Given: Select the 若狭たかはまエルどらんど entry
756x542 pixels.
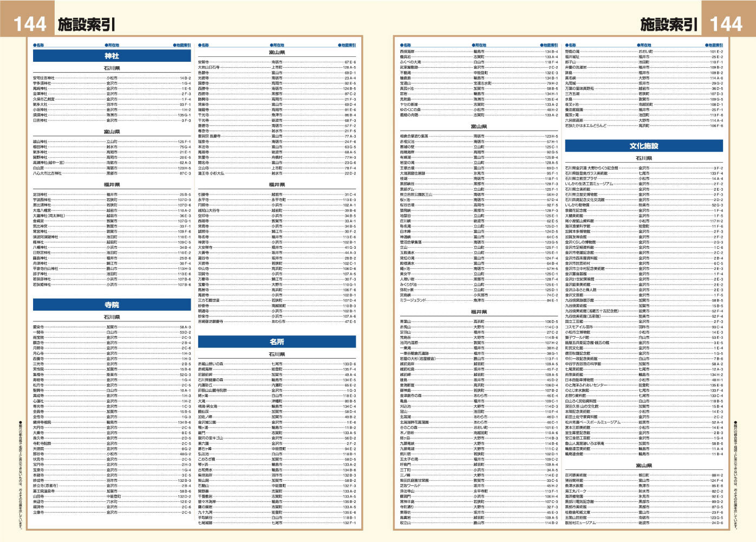Looking at the screenshot, I should tap(586, 126).
